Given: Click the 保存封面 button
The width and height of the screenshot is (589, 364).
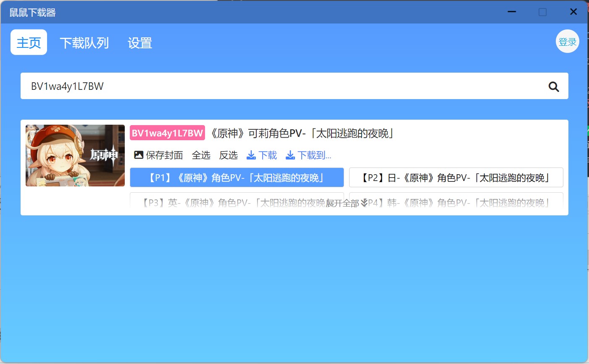Looking at the screenshot, I should (158, 155).
